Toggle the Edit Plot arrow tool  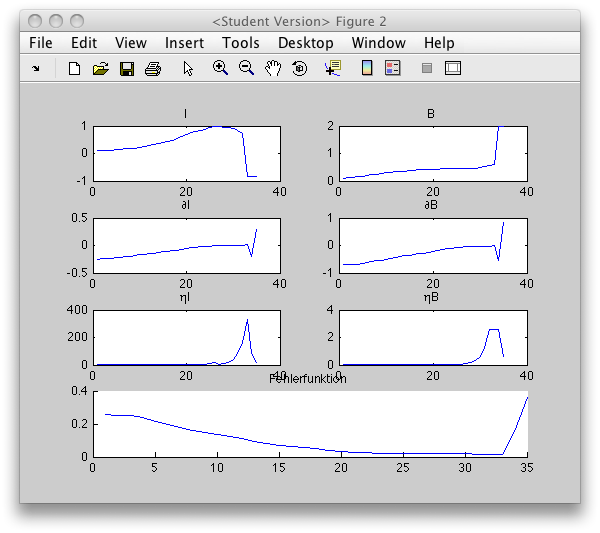[x=188, y=69]
